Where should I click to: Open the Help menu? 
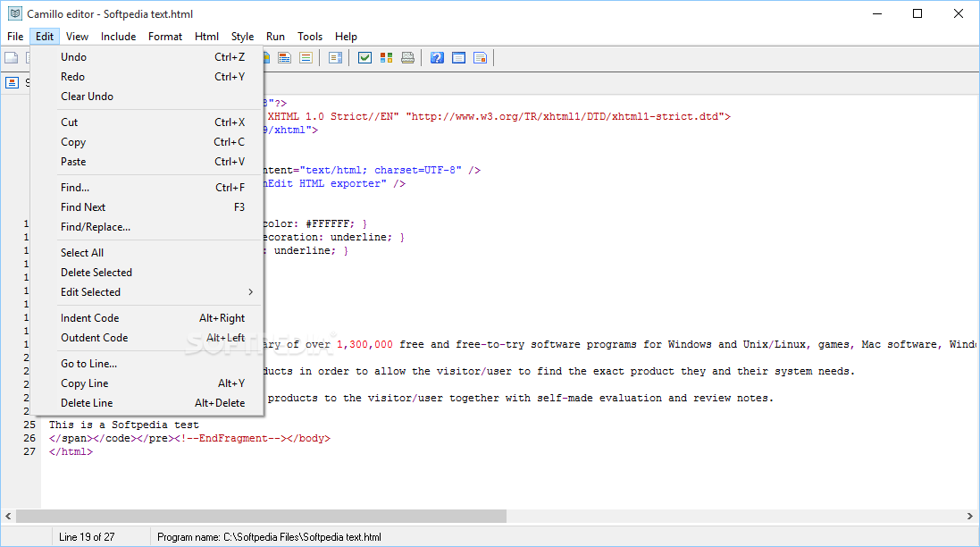(346, 37)
